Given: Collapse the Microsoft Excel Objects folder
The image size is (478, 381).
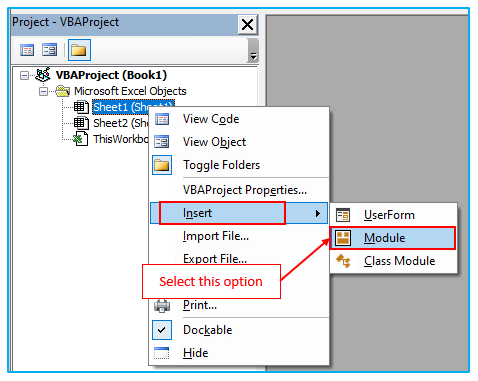Looking at the screenshot, I should [x=43, y=91].
